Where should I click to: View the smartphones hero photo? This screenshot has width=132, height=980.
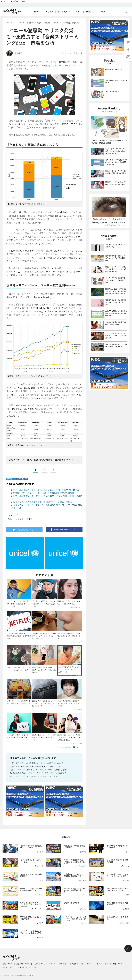(44, 95)
